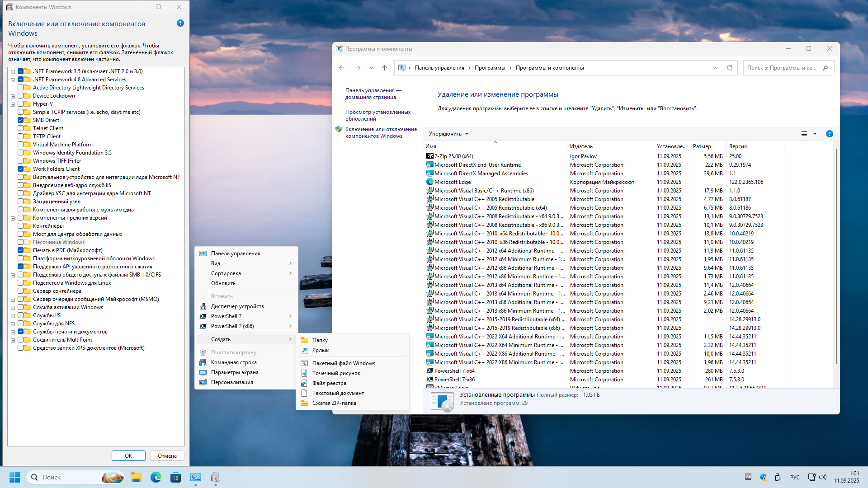
Task: Open the address bar history dropdown
Action: pyautogui.click(x=714, y=68)
